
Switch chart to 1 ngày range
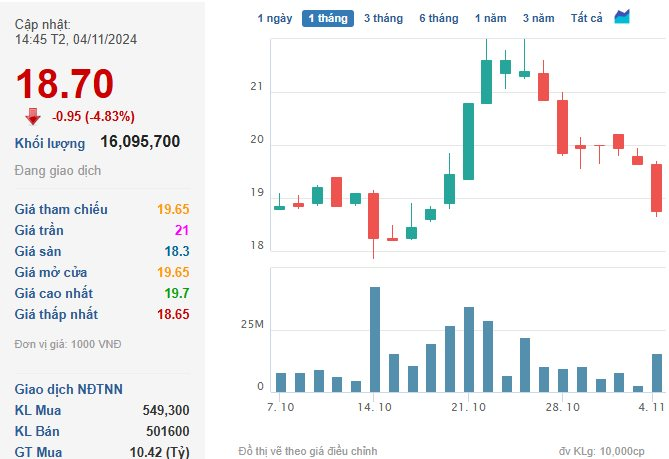pos(275,18)
